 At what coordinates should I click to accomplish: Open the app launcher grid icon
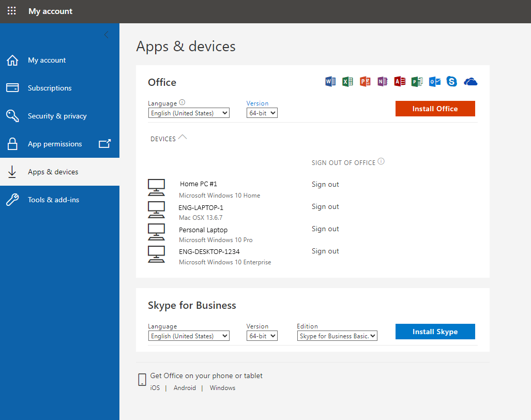point(11,11)
